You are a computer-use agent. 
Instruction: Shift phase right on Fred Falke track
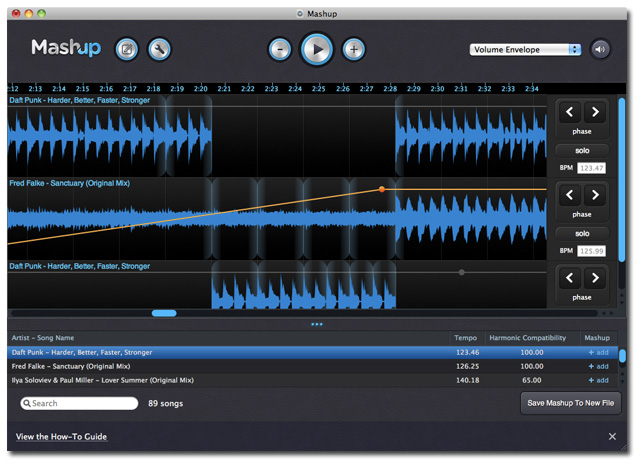[595, 195]
